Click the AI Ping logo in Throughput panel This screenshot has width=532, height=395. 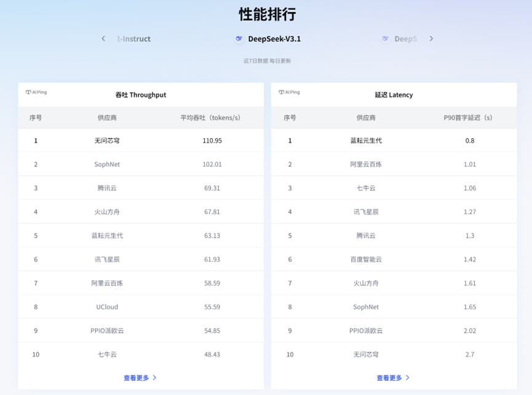coord(36,92)
